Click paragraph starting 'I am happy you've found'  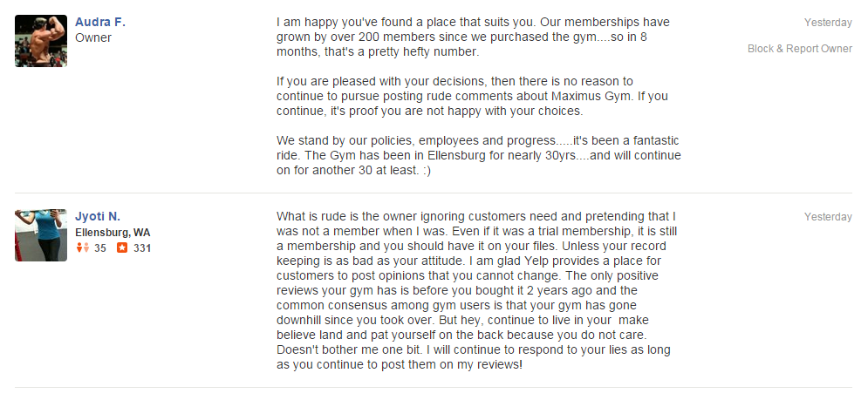click(473, 37)
